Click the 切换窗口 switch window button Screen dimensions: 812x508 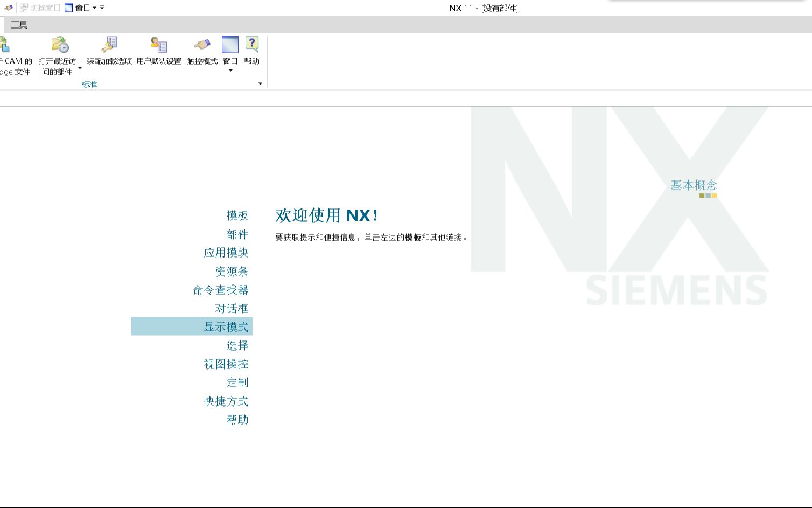40,8
